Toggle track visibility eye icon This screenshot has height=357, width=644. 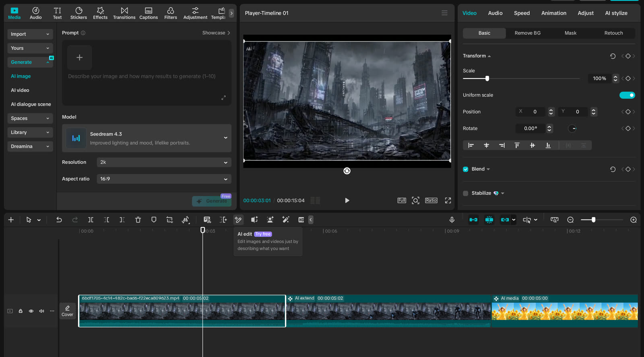click(x=31, y=311)
